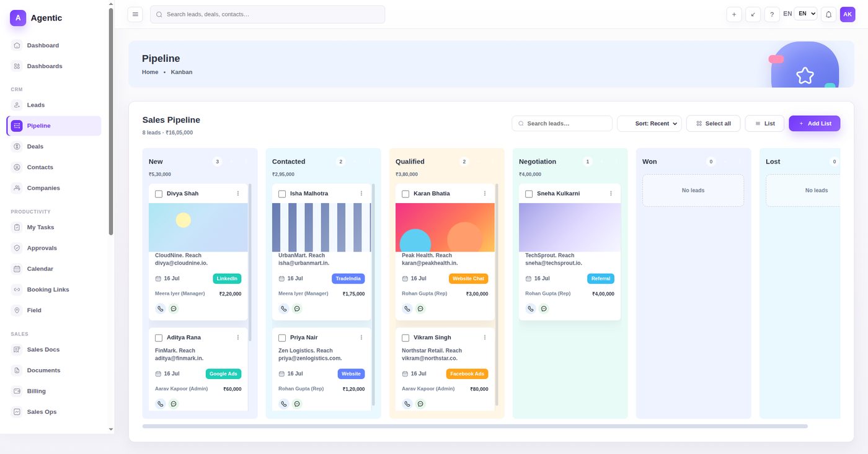Message Divya Shah via the chat icon

[x=174, y=308]
